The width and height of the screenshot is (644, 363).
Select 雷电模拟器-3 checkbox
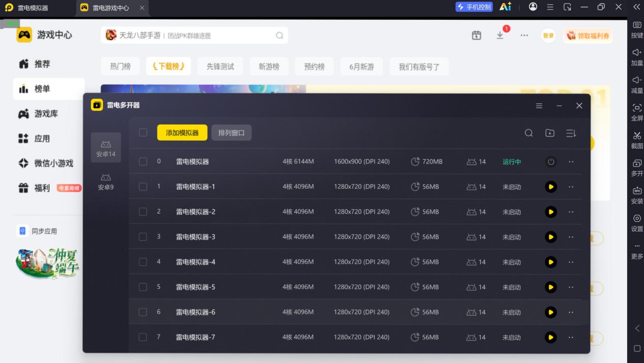[x=143, y=237]
